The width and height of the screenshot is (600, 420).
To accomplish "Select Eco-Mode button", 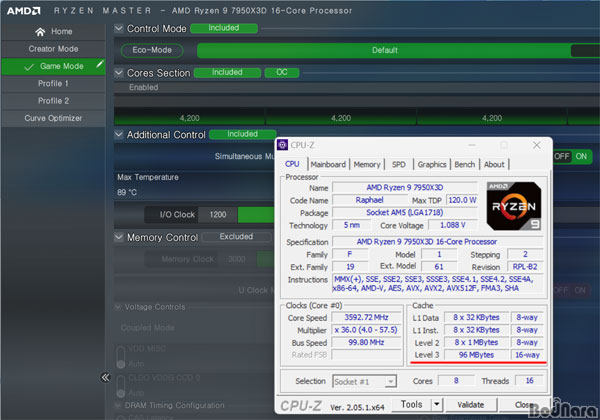I will tap(152, 50).
